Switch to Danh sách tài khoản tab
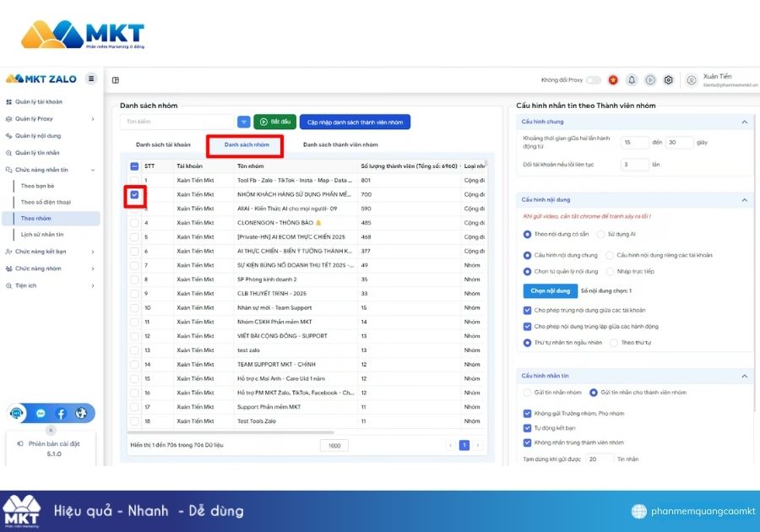The width and height of the screenshot is (760, 532). (163, 145)
